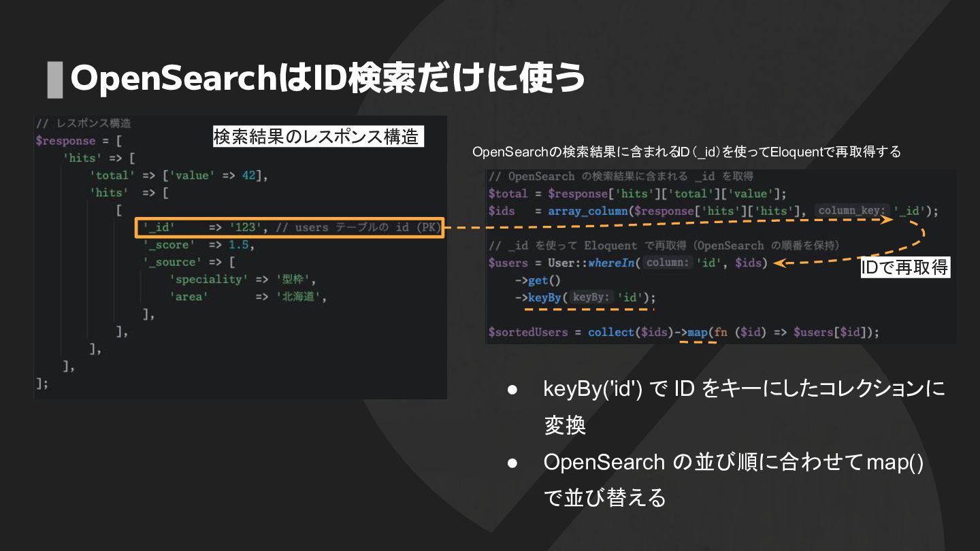
Task: Click the "'area' => '北海道'," line
Action: [248, 297]
